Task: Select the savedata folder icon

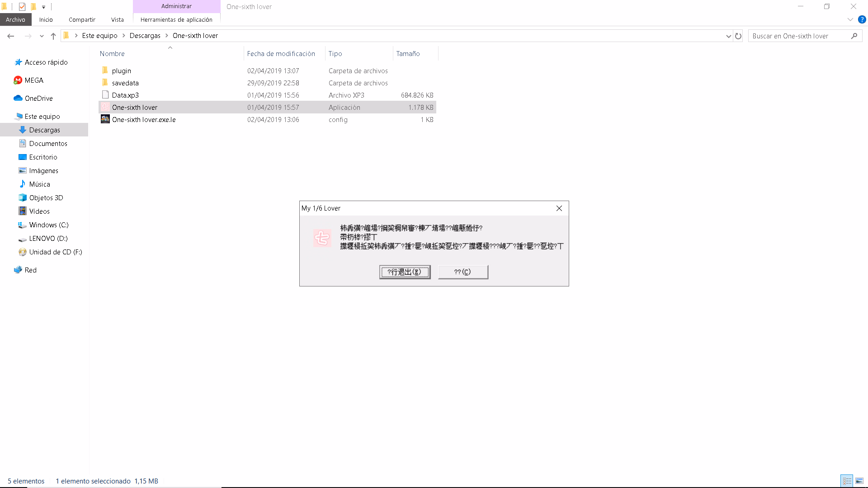Action: click(105, 83)
